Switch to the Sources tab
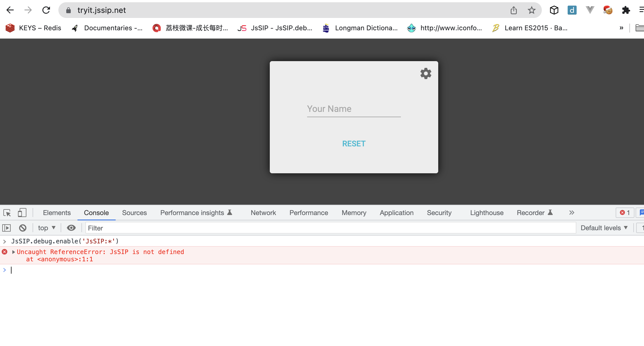This screenshot has width=644, height=346. tap(134, 213)
